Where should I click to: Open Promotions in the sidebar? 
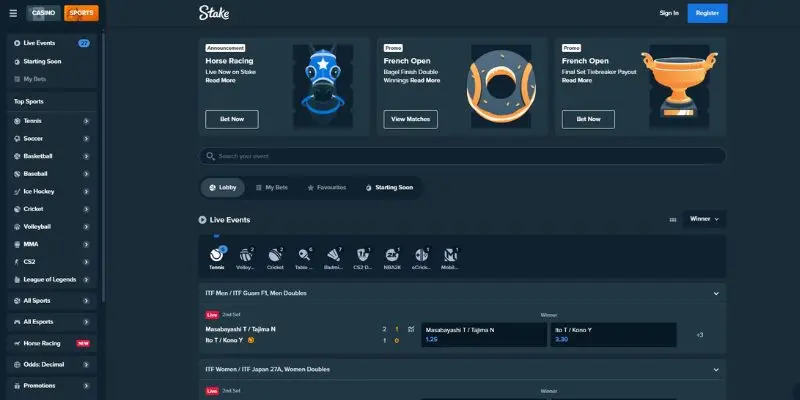tap(52, 386)
